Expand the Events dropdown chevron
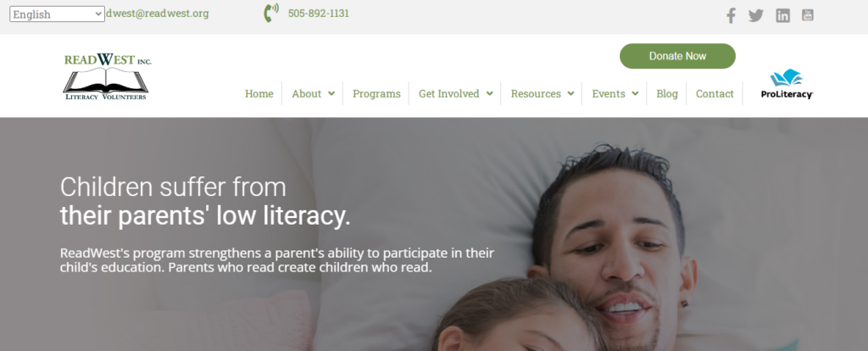The height and width of the screenshot is (351, 868). 635,93
